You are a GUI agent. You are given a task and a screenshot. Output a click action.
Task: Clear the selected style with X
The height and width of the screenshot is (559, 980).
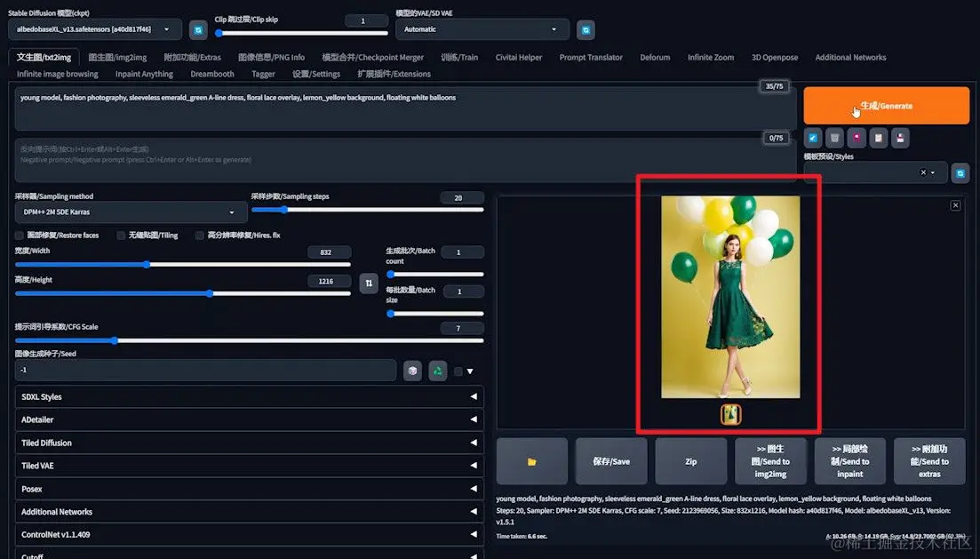(923, 172)
